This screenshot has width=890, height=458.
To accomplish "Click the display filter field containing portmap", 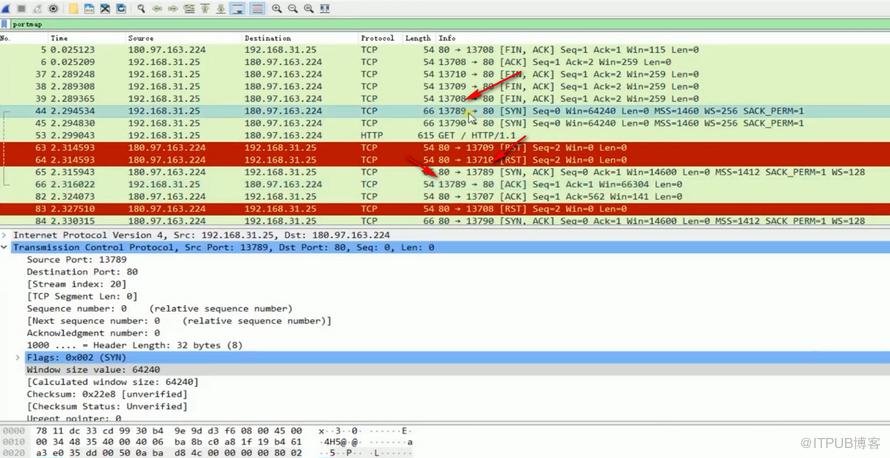I will [448, 24].
